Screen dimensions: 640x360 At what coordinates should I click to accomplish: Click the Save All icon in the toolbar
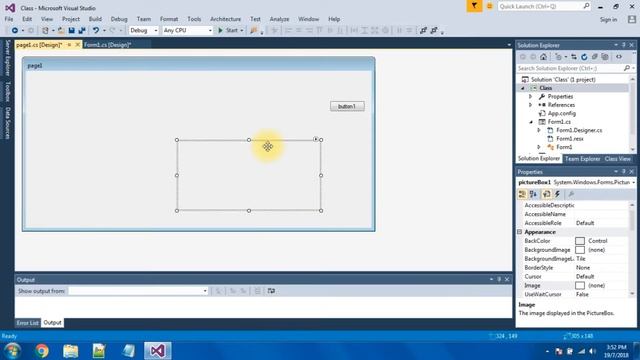tap(82, 31)
